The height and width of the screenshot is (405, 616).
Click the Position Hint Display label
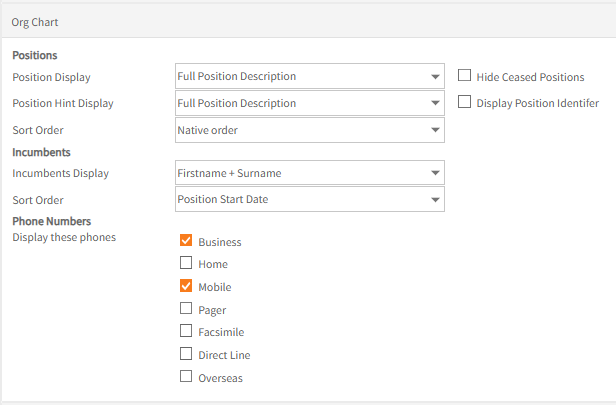click(x=62, y=103)
